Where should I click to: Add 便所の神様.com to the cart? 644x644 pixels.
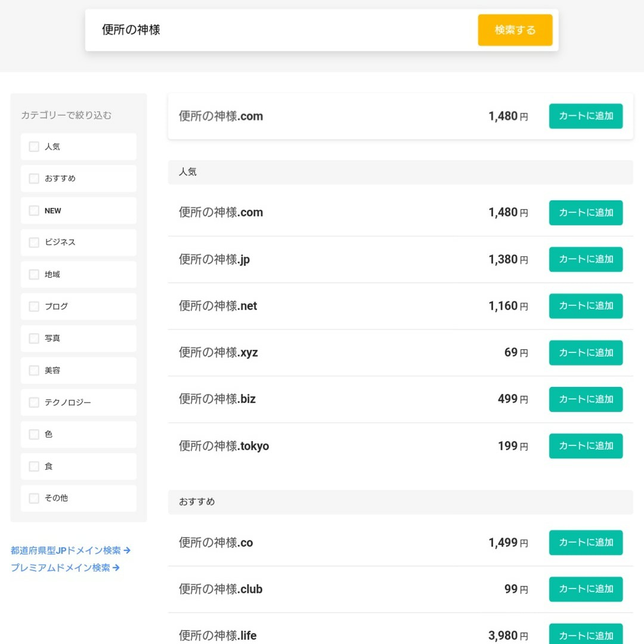coord(586,116)
